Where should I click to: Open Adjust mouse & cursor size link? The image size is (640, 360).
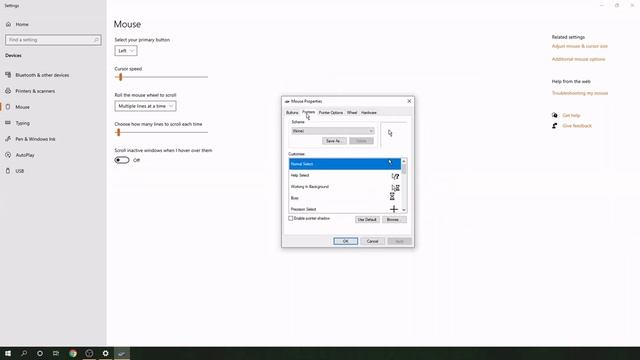click(x=580, y=46)
